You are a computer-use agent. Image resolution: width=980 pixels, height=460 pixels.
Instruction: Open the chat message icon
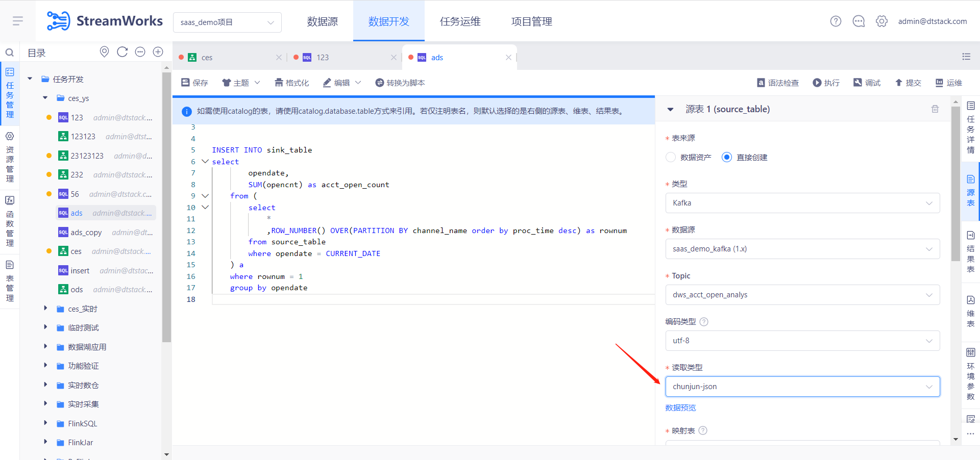click(x=859, y=21)
